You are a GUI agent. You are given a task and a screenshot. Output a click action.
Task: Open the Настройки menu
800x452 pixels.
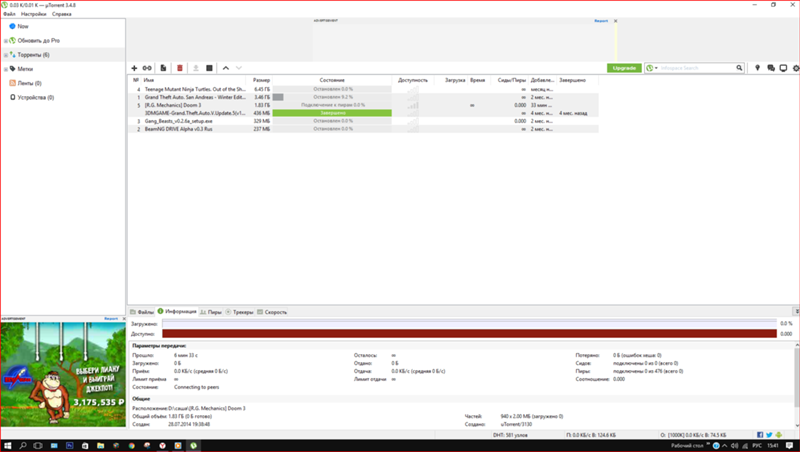pyautogui.click(x=34, y=14)
